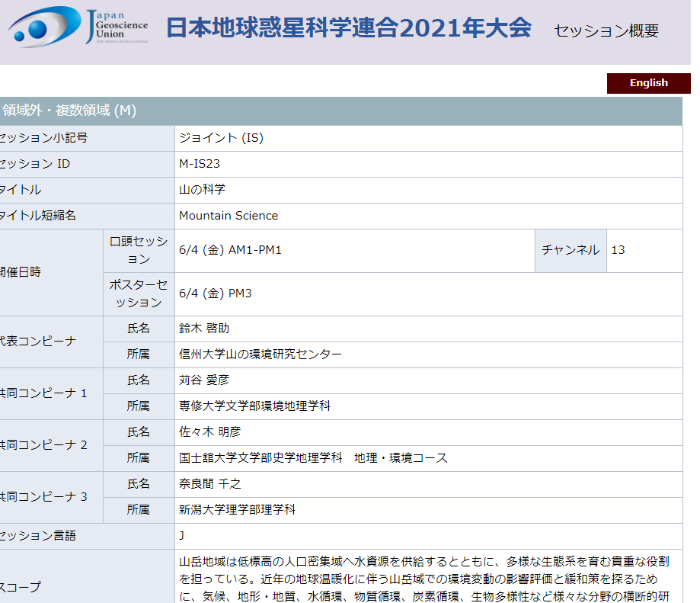Click the session language value J
Screen dimensions: 700x603
point(182,536)
